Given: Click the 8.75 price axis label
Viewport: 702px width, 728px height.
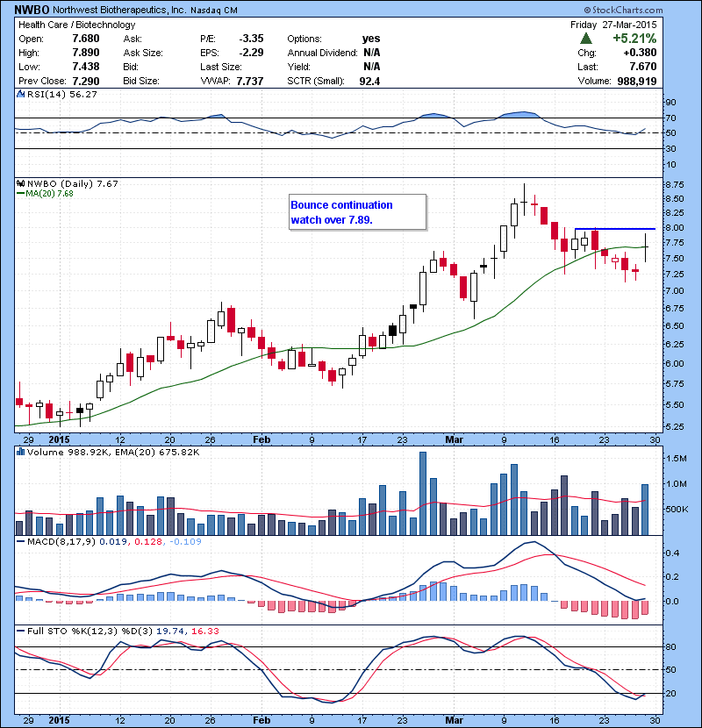Looking at the screenshot, I should 675,184.
